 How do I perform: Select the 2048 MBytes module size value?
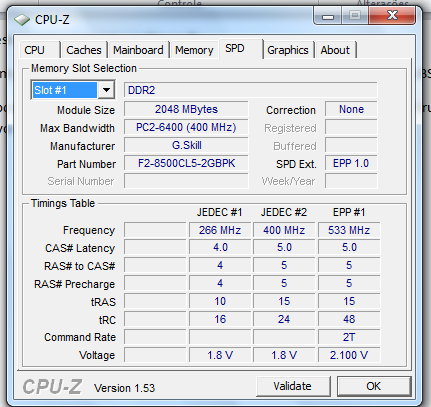pyautogui.click(x=186, y=109)
